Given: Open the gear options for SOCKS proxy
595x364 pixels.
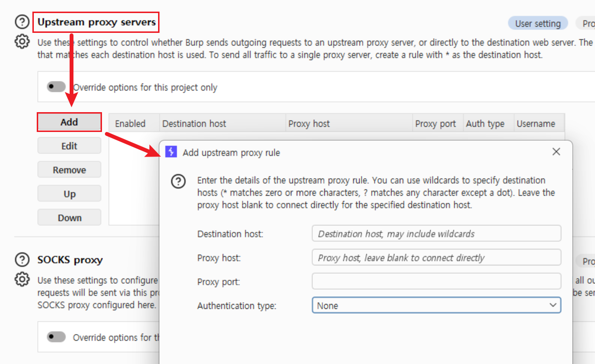Looking at the screenshot, I should click(22, 279).
